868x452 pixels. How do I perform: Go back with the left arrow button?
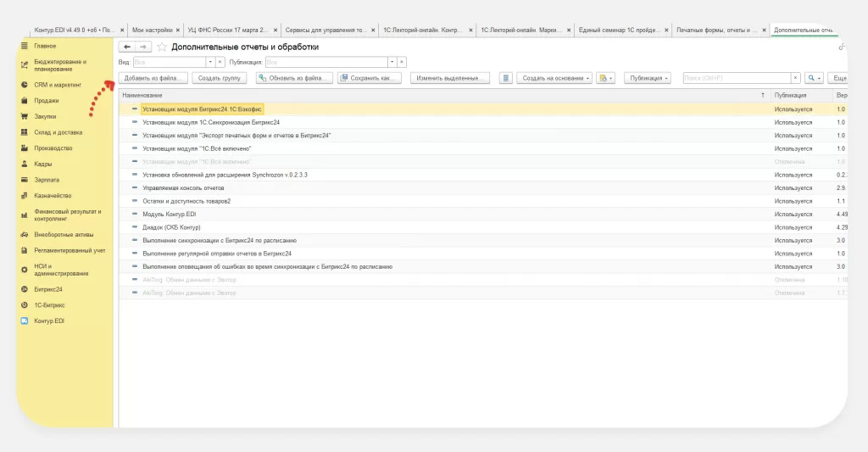(x=127, y=47)
